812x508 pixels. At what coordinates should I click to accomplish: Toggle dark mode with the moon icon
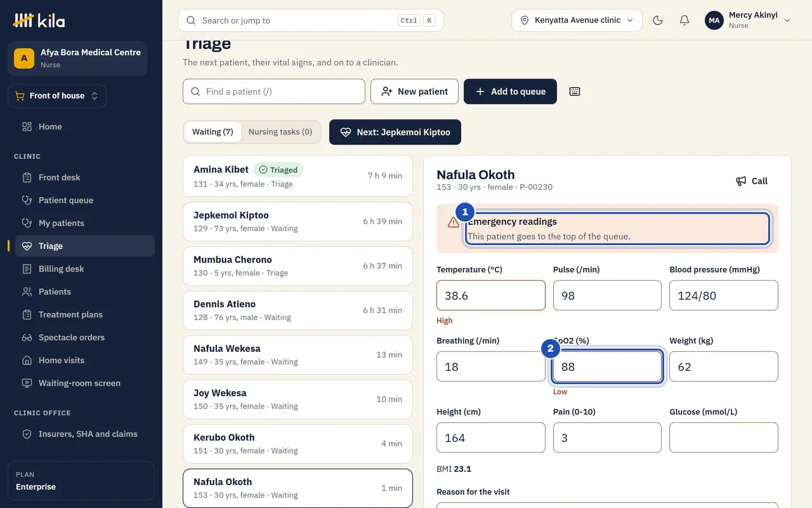(x=658, y=20)
